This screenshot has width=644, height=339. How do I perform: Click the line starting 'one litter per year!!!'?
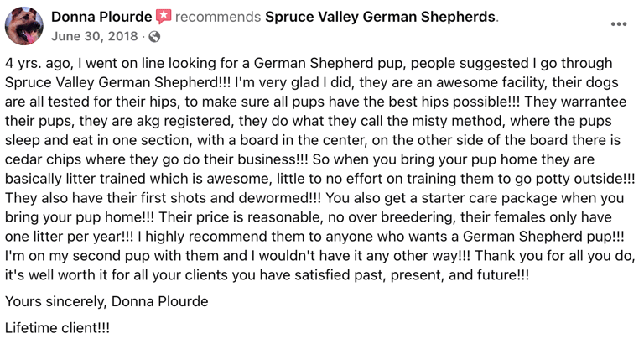pyautogui.click(x=314, y=237)
